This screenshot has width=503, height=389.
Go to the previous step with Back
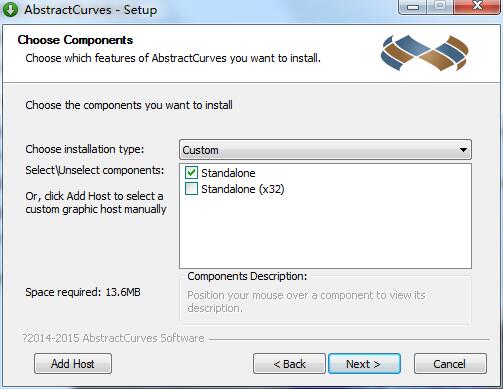(289, 364)
